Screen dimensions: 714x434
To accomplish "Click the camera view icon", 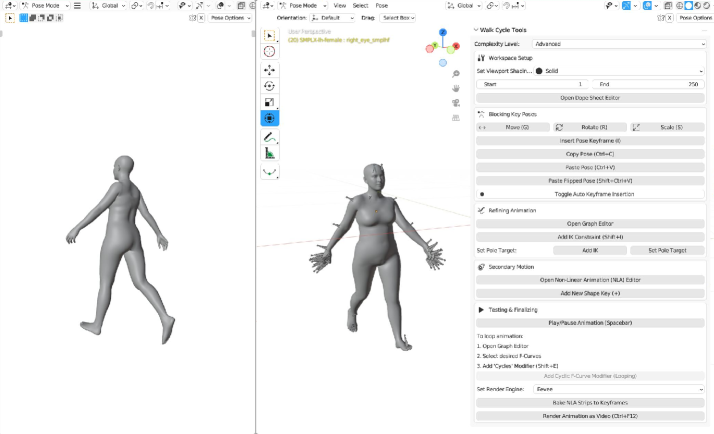I will point(455,102).
